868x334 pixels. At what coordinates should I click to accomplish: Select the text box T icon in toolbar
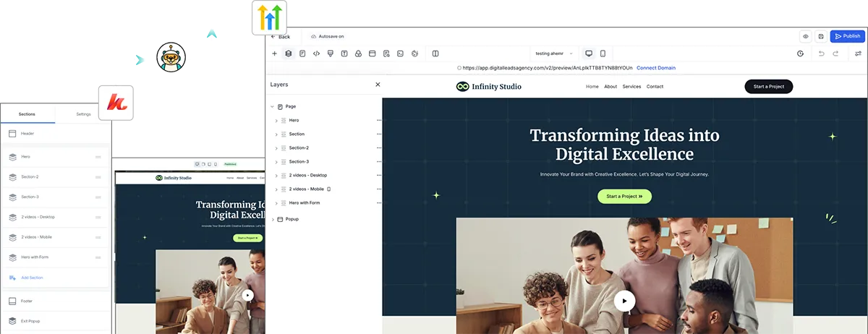tap(344, 53)
